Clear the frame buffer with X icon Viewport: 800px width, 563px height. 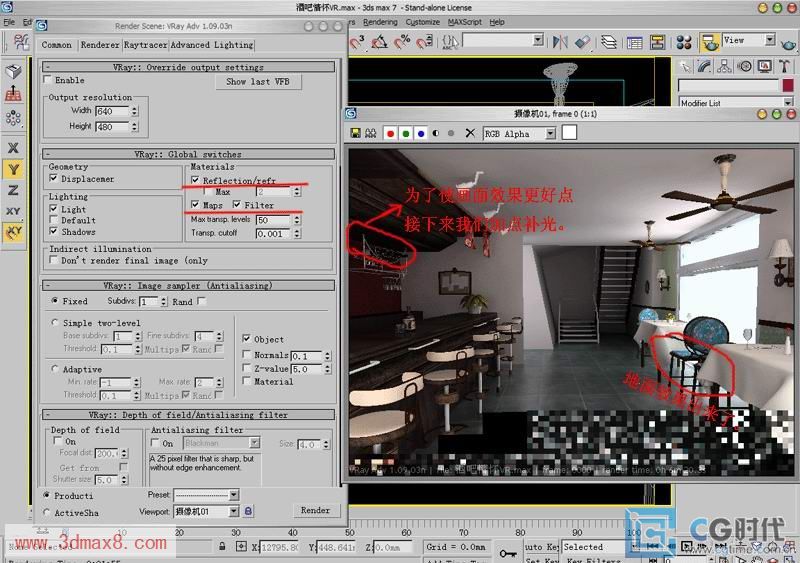(470, 133)
